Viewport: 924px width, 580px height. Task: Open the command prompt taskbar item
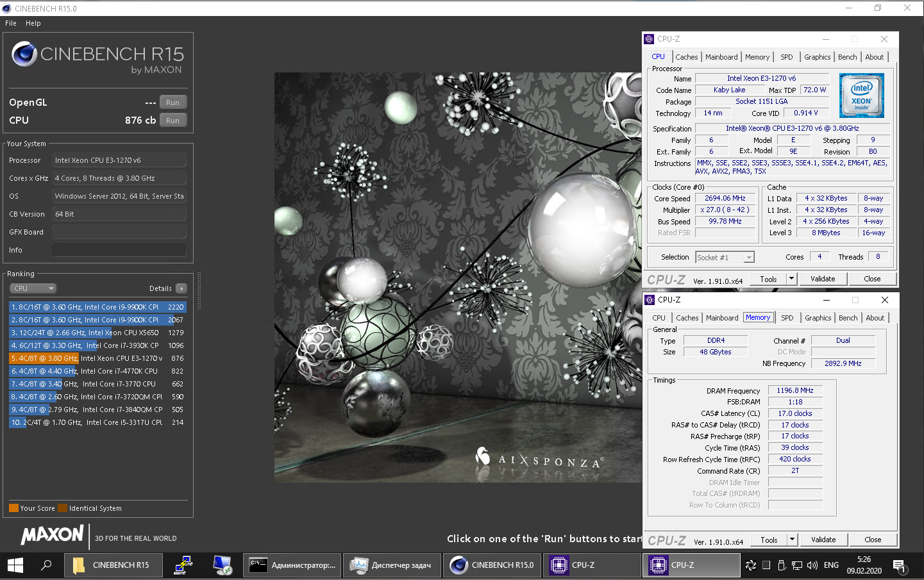click(292, 565)
